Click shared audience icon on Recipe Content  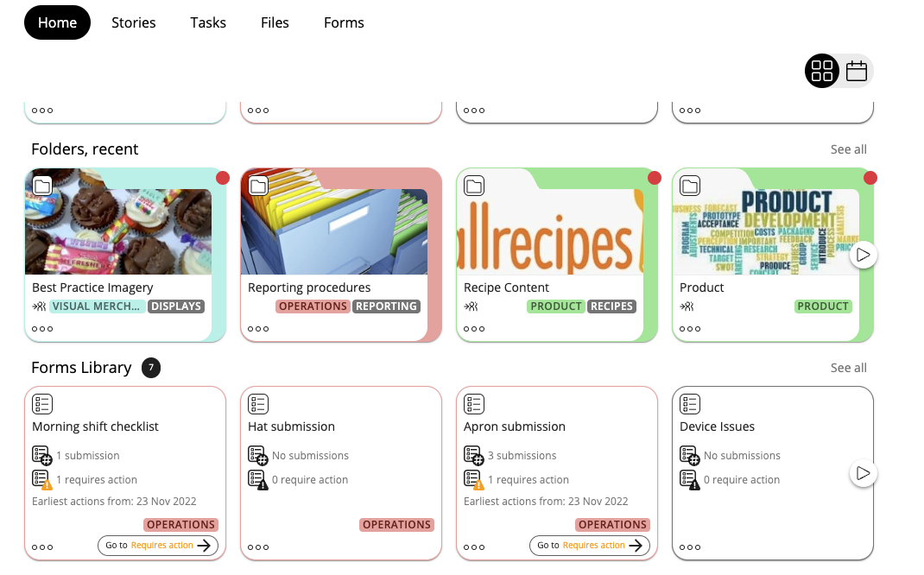tap(471, 306)
